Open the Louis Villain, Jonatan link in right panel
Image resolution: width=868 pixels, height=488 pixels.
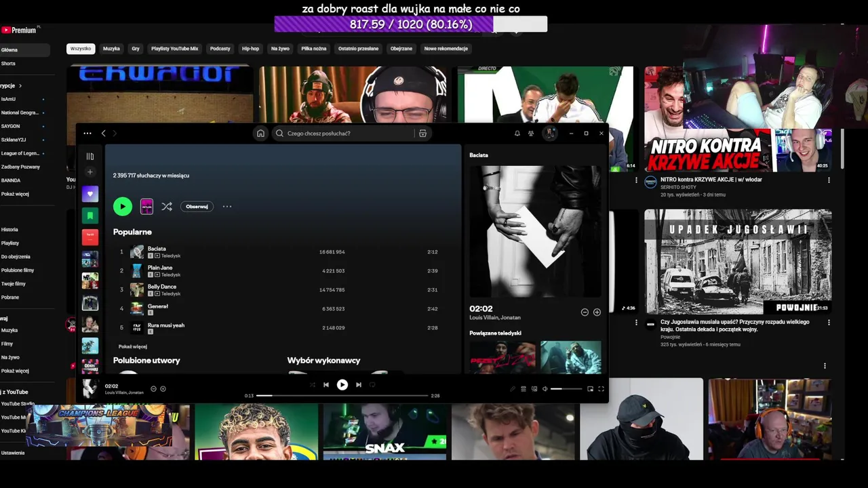pos(495,318)
